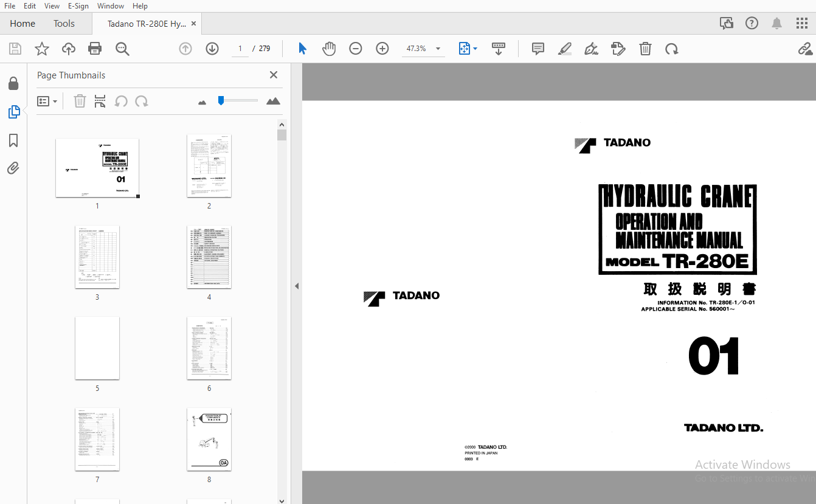Image resolution: width=816 pixels, height=504 pixels.
Task: Toggle Page Thumbnails panel icon in sidebar
Action: (x=13, y=112)
